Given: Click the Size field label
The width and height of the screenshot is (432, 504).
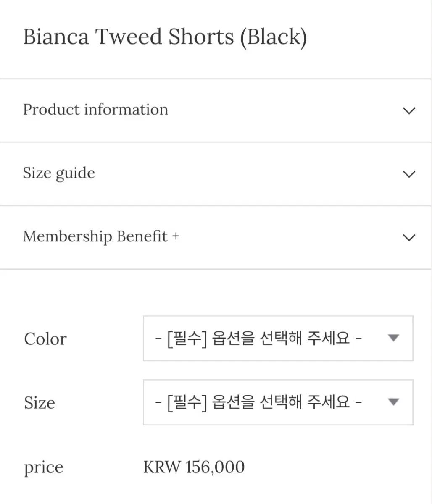Looking at the screenshot, I should click(x=40, y=403).
